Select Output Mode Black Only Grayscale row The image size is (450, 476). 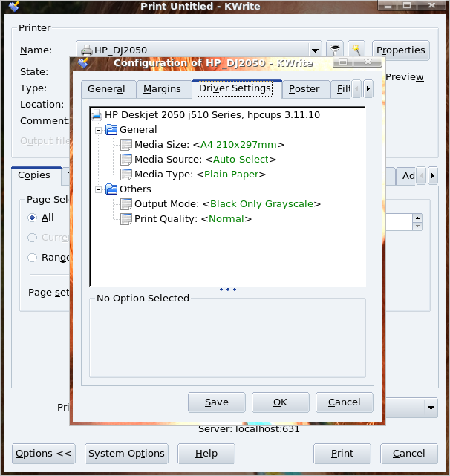pyautogui.click(x=227, y=204)
